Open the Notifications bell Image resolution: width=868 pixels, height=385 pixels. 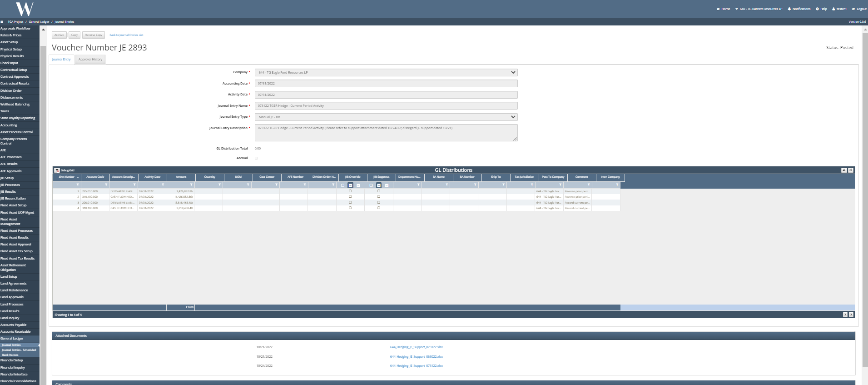point(789,9)
